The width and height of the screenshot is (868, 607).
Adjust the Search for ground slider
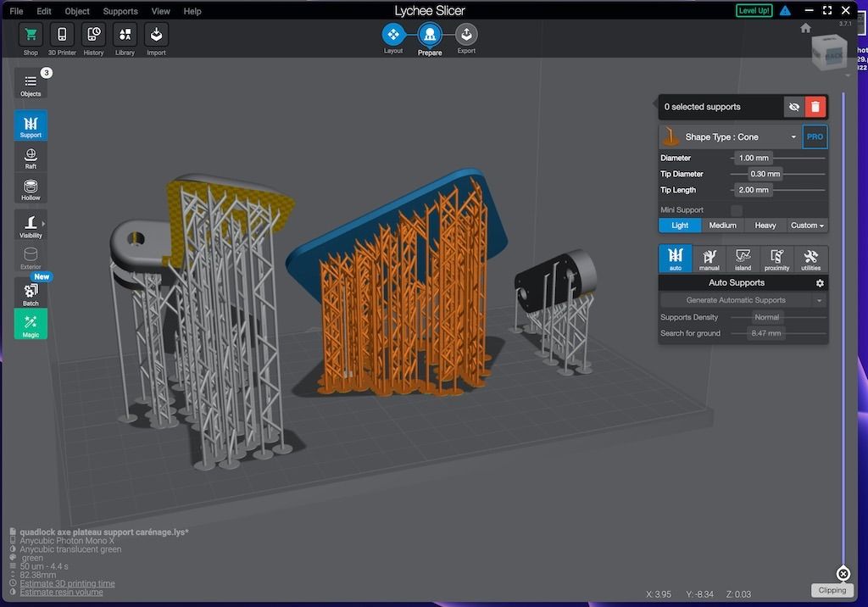(778, 333)
